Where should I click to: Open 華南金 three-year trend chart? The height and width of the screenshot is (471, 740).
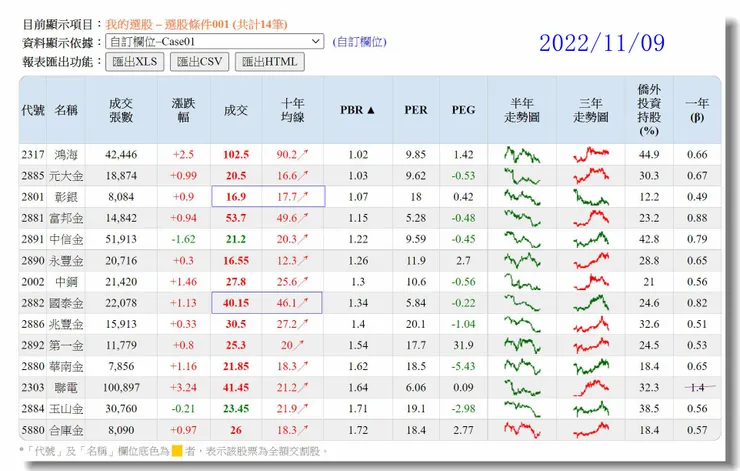pyautogui.click(x=591, y=366)
